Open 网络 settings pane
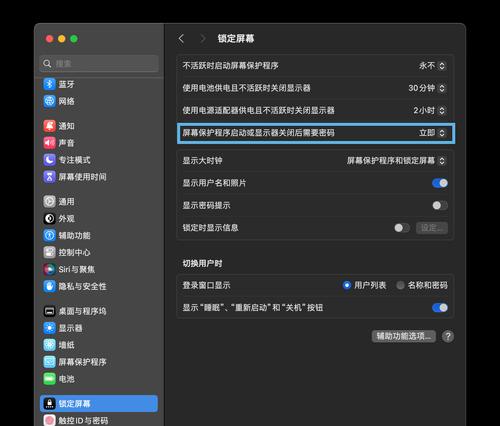Viewport: 500px width, 426px height. coord(99,101)
